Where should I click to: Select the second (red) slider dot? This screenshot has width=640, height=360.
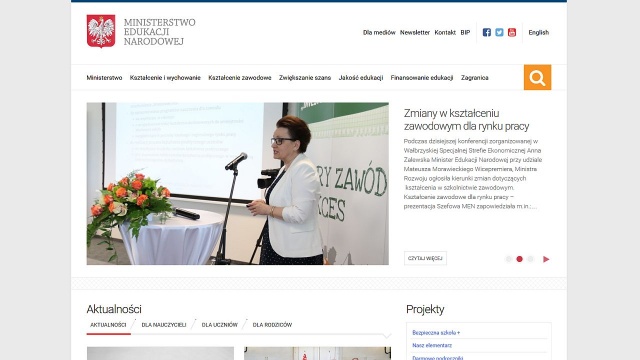pos(519,259)
